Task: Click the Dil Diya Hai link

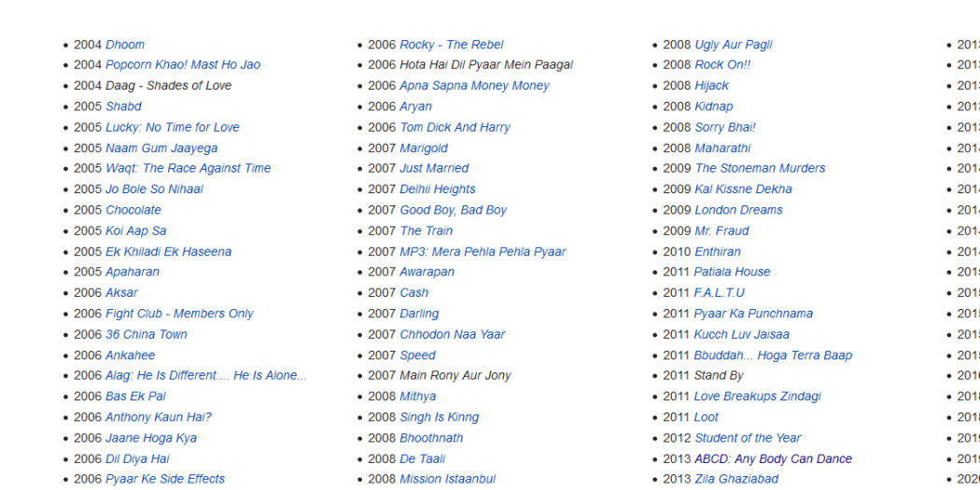Action: [137, 459]
